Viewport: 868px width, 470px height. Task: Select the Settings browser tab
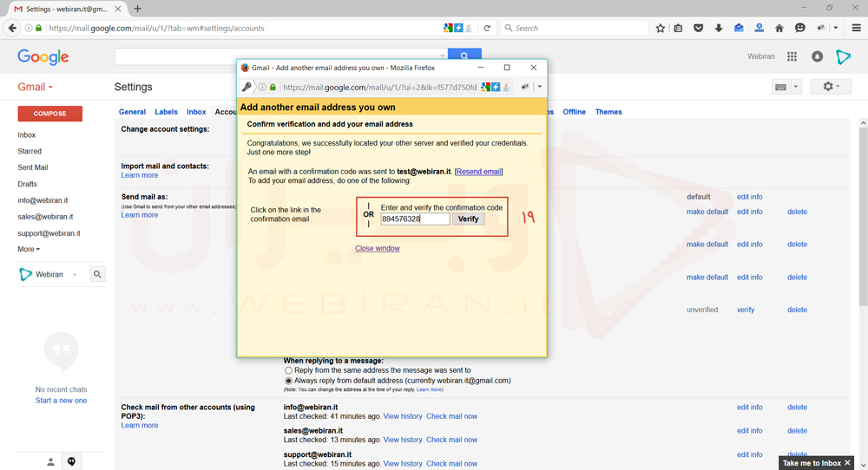(67, 9)
